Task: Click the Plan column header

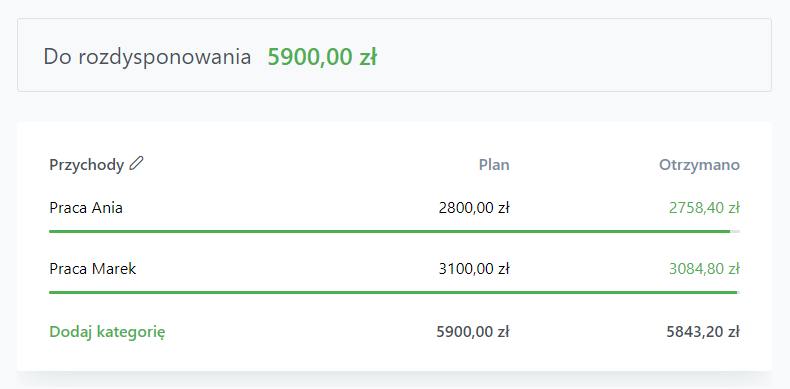Action: pyautogui.click(x=494, y=165)
